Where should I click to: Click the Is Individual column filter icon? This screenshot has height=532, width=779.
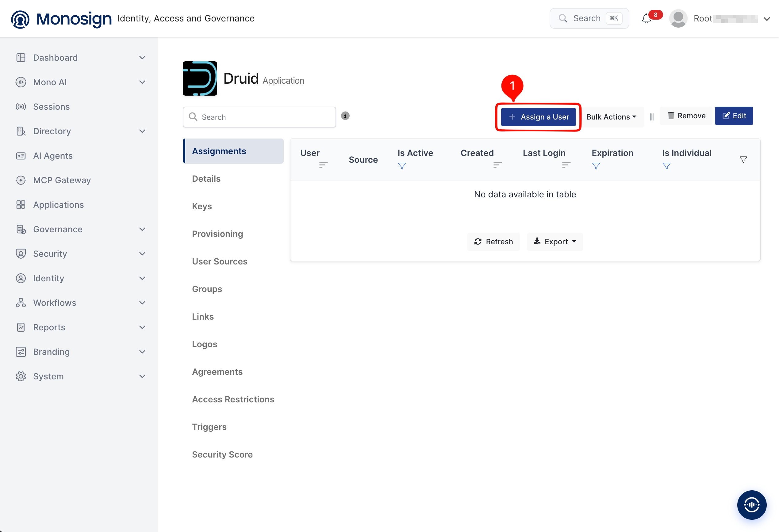click(667, 166)
